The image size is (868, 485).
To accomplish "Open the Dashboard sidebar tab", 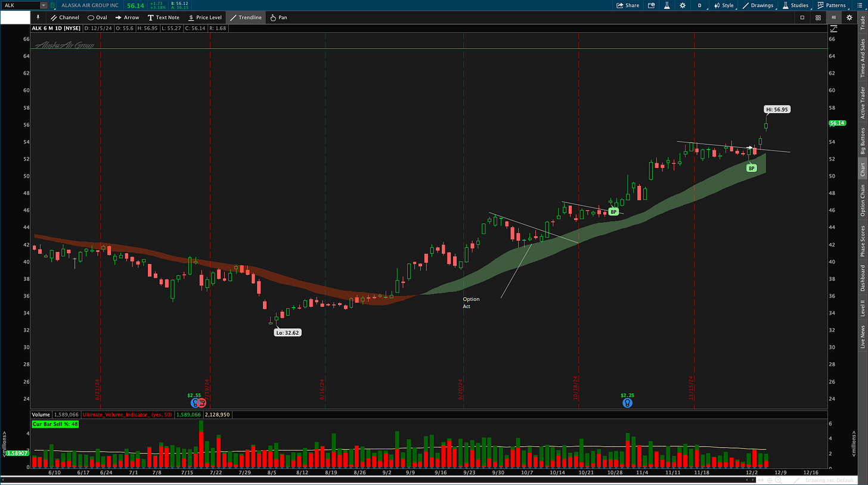I will 862,279.
